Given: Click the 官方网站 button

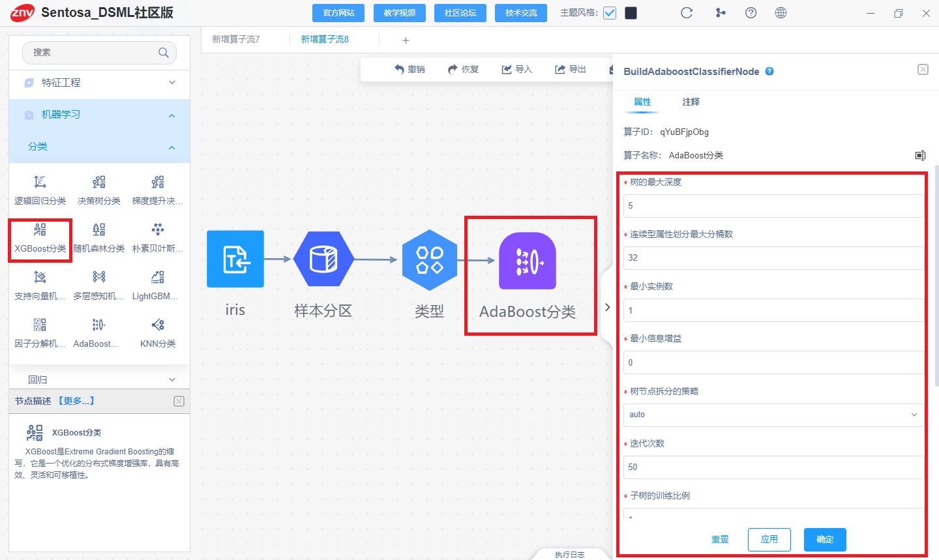Looking at the screenshot, I should (x=339, y=13).
